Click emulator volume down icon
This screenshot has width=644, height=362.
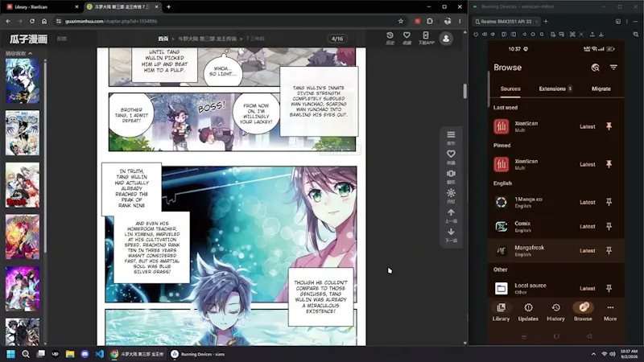click(493, 35)
